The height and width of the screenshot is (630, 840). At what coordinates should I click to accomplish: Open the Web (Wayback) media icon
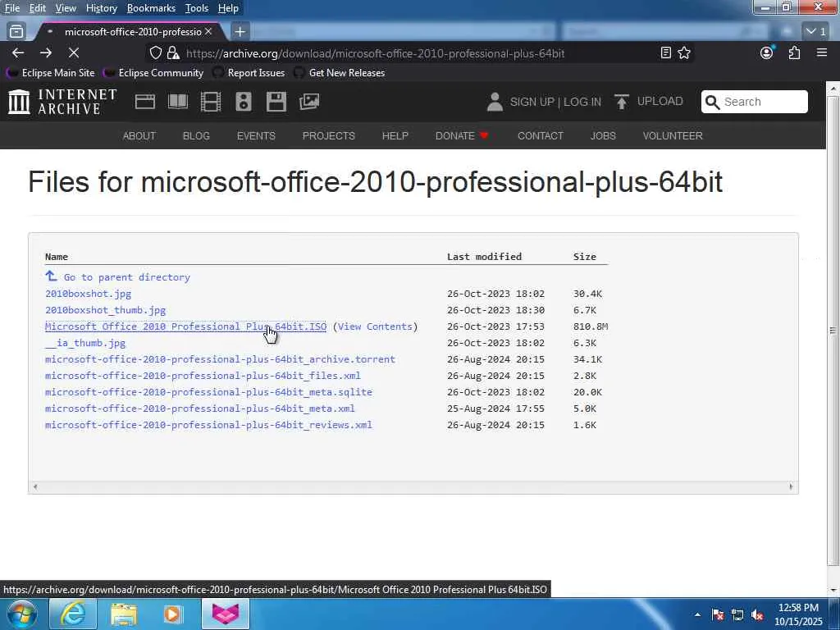coord(145,101)
